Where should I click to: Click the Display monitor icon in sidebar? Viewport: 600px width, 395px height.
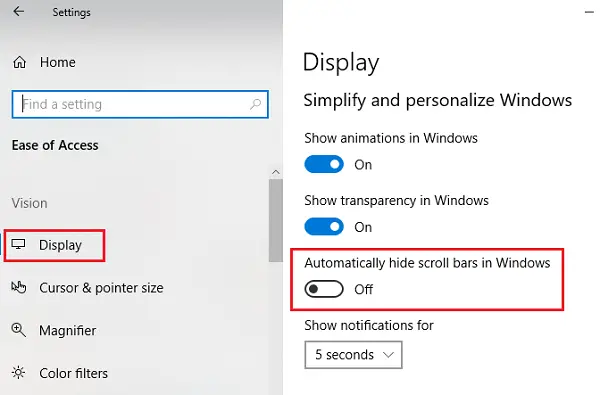[18, 245]
